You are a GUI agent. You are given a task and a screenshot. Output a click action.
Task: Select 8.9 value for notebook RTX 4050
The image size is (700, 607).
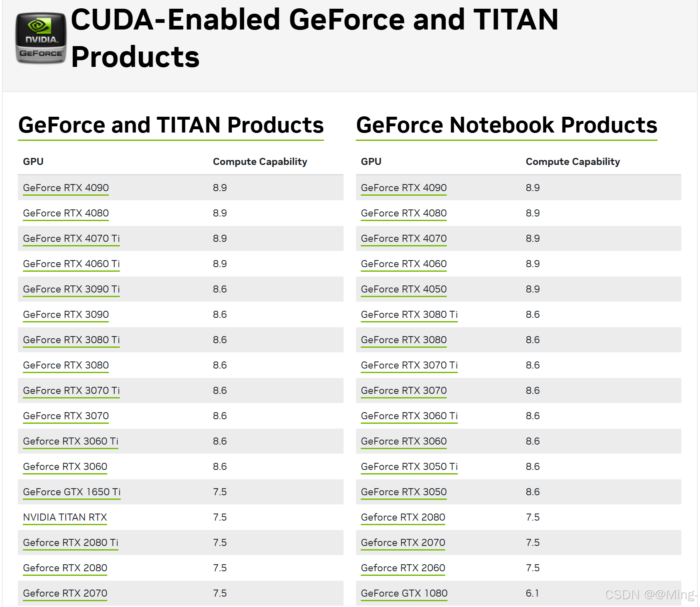[533, 289]
